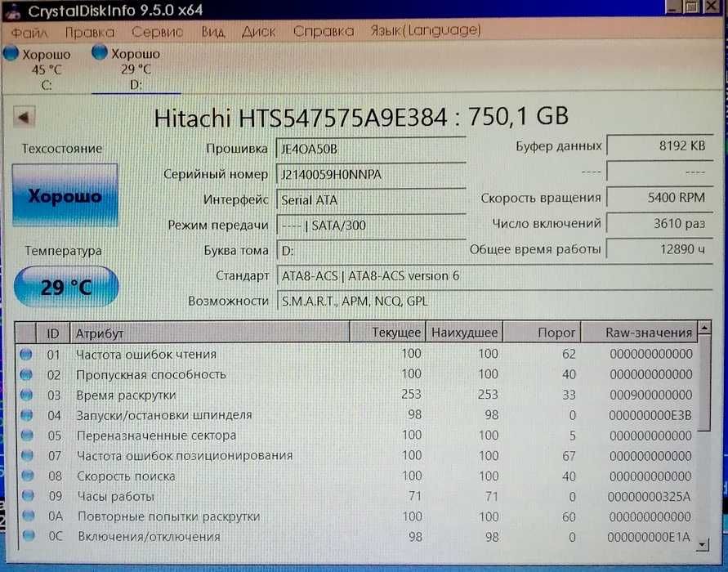Click the CrystalDiskInfo title bar icon
Viewport: 728px width, 572px height.
[12, 11]
